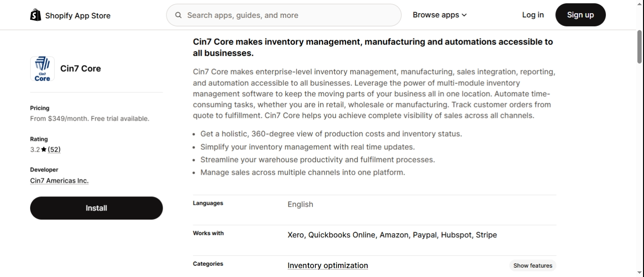Expand Show features for the category
644x277 pixels.
tap(533, 266)
